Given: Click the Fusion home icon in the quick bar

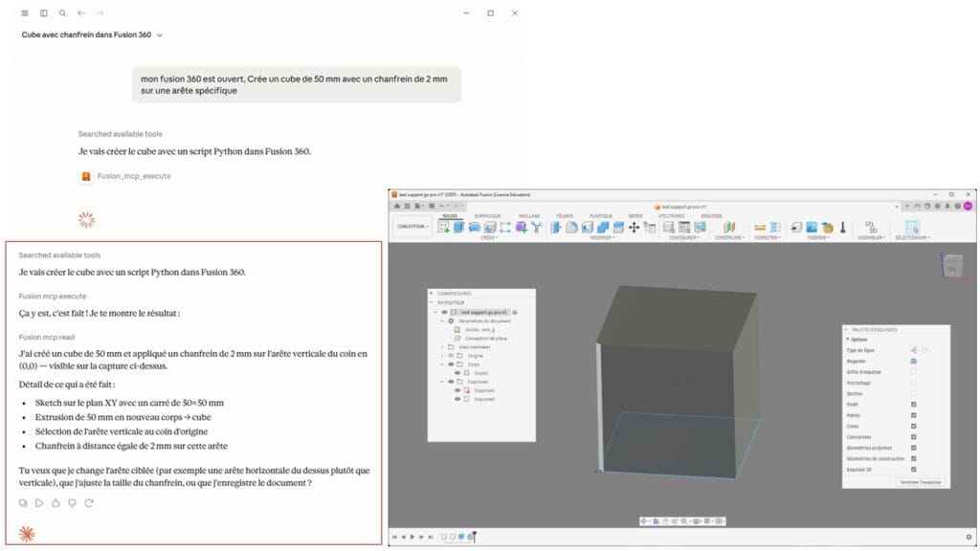Looking at the screenshot, I should pyautogui.click(x=397, y=207).
